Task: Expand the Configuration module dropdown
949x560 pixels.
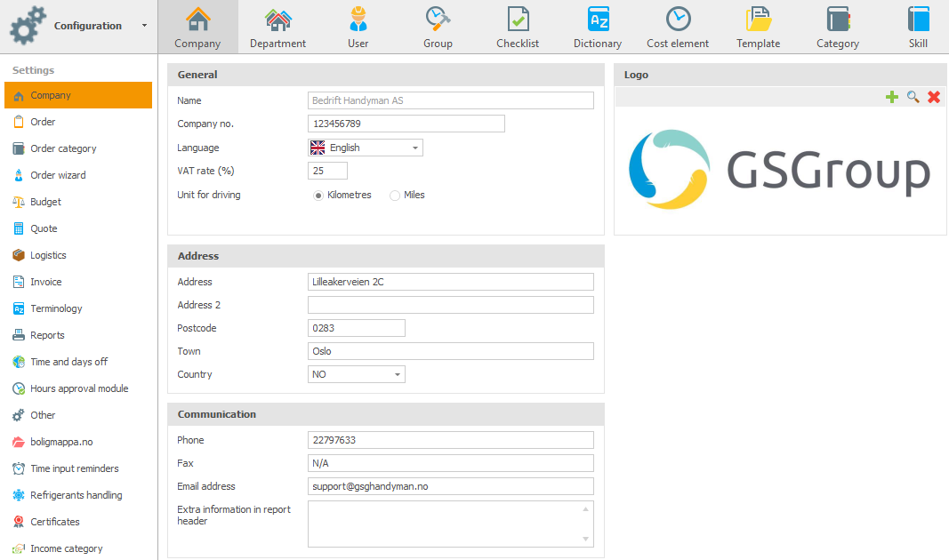Action: (x=144, y=26)
